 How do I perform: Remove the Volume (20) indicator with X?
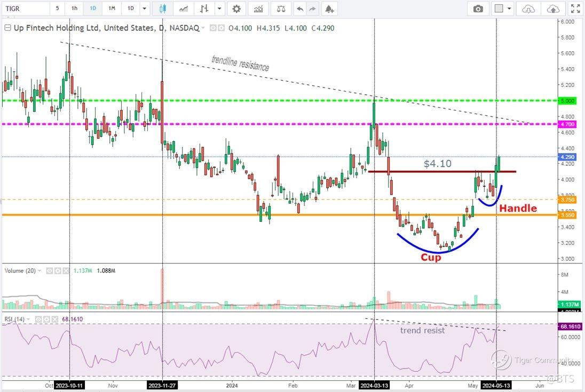[66, 271]
